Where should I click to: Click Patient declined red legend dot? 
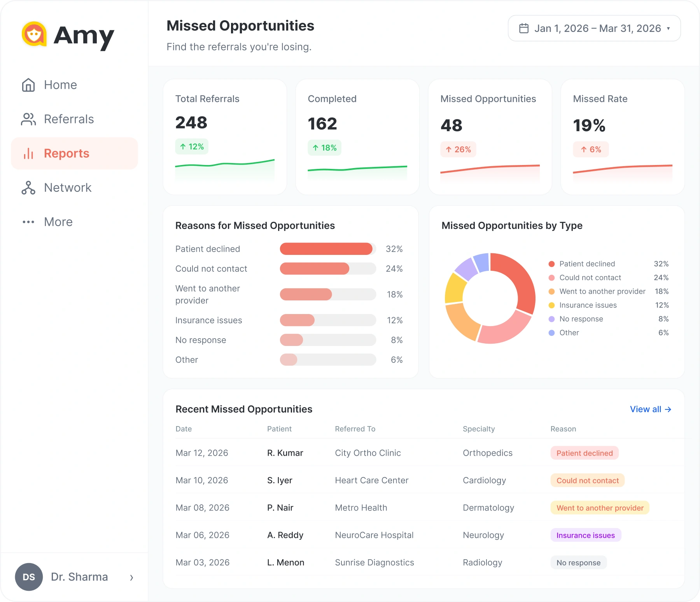pos(551,264)
